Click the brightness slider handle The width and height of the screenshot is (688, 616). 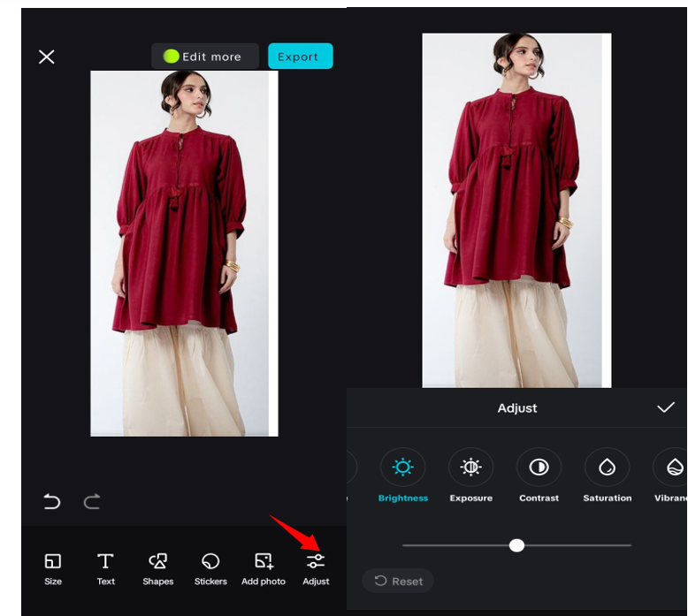pos(516,545)
